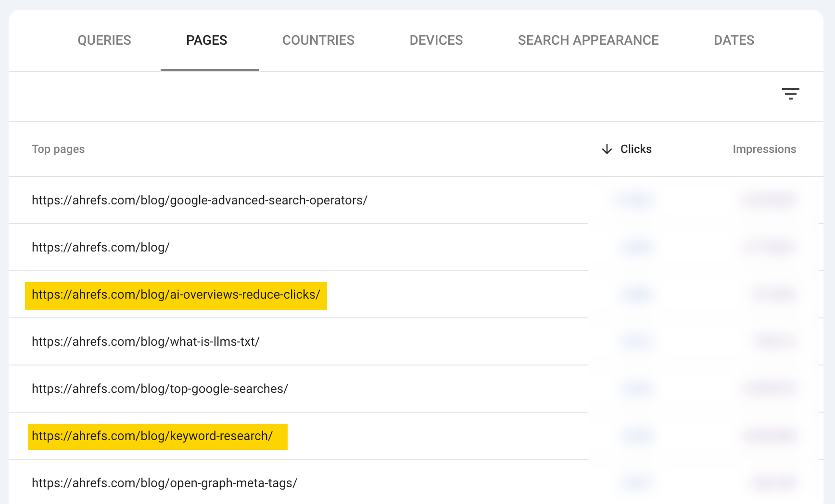Select the highlighted keyword-research URL
The width and height of the screenshot is (835, 504).
pyautogui.click(x=153, y=436)
